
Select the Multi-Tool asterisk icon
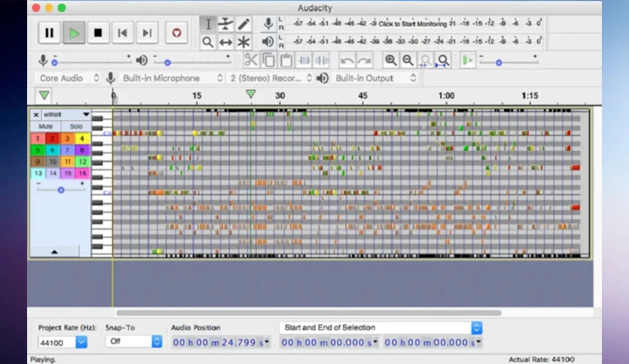click(x=243, y=41)
